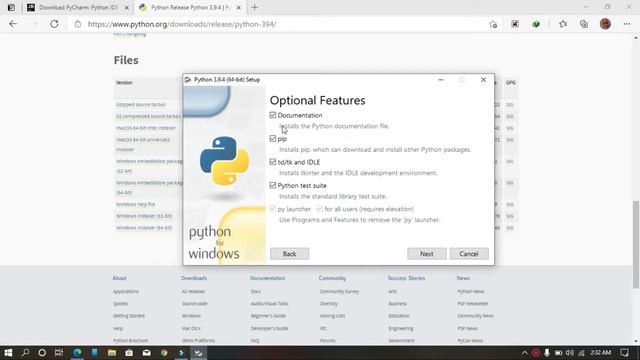The height and width of the screenshot is (360, 640).
Task: Click the green checkmark extension icon
Action: (x=536, y=24)
